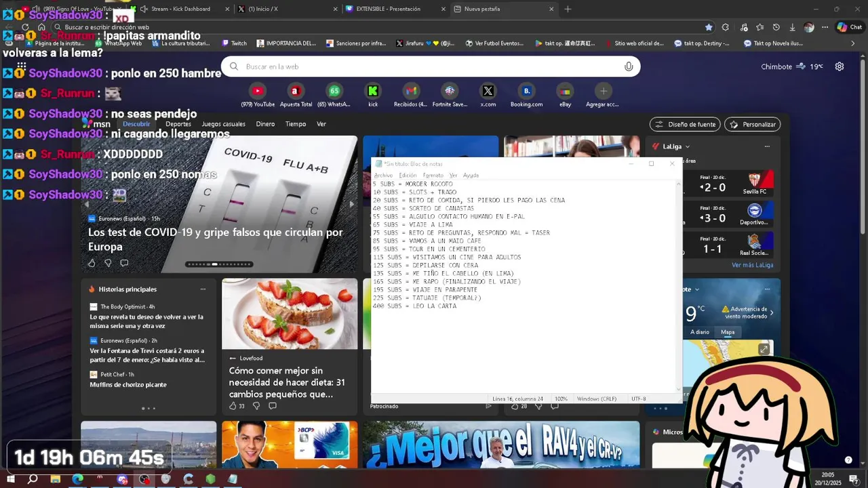Image resolution: width=868 pixels, height=488 pixels.
Task: Open notification center in system tray
Action: [x=854, y=479]
